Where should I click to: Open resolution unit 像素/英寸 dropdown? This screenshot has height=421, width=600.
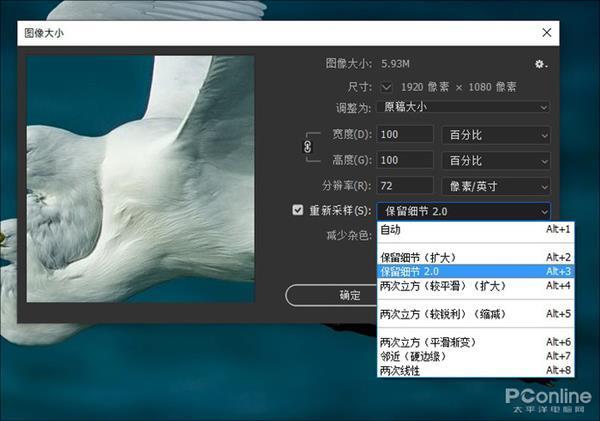496,186
